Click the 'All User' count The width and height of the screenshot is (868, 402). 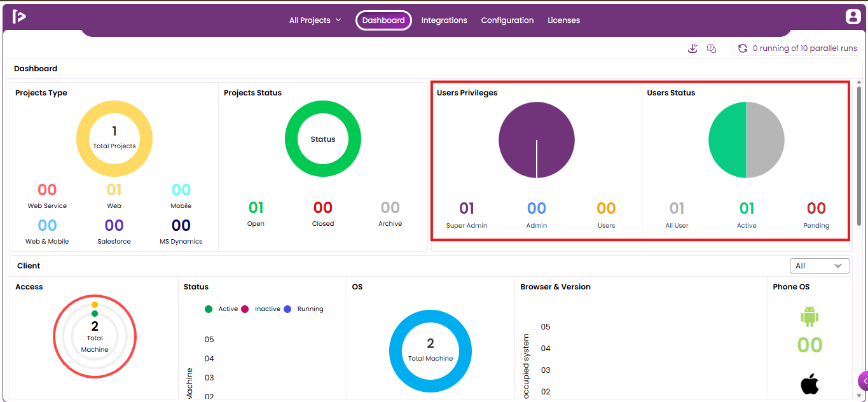pyautogui.click(x=677, y=208)
